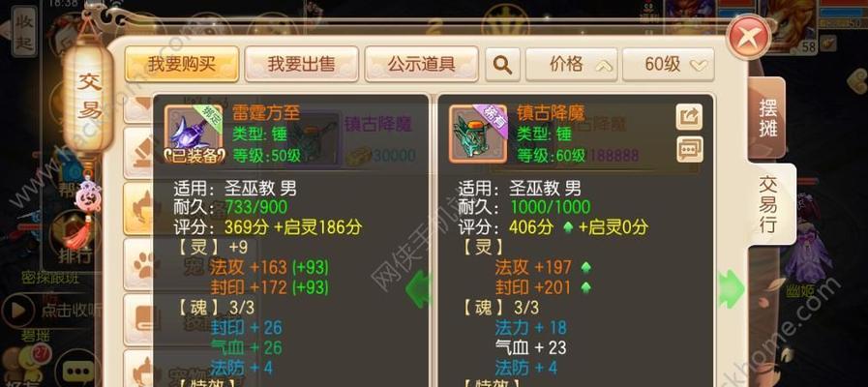
Task: Close the trade window with red X
Action: [x=749, y=38]
